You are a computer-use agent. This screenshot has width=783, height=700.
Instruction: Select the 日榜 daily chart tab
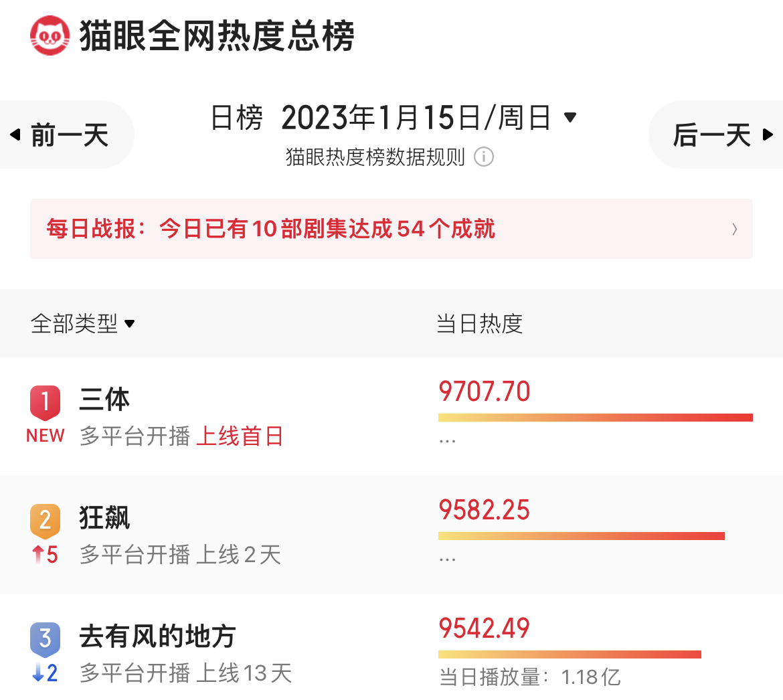pos(237,118)
